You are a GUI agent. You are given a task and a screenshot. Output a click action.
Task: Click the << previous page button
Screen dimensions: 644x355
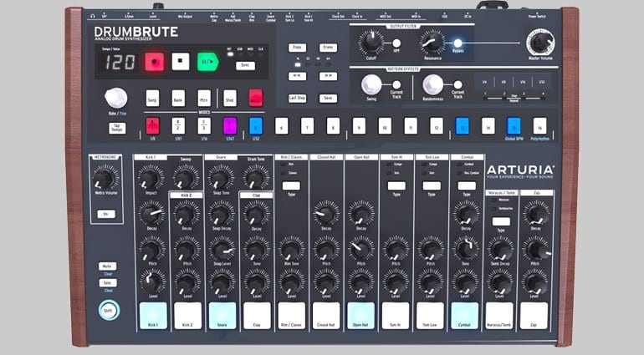point(297,76)
